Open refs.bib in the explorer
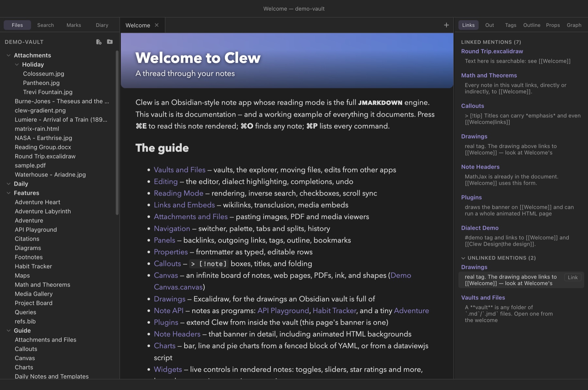 click(x=25, y=321)
